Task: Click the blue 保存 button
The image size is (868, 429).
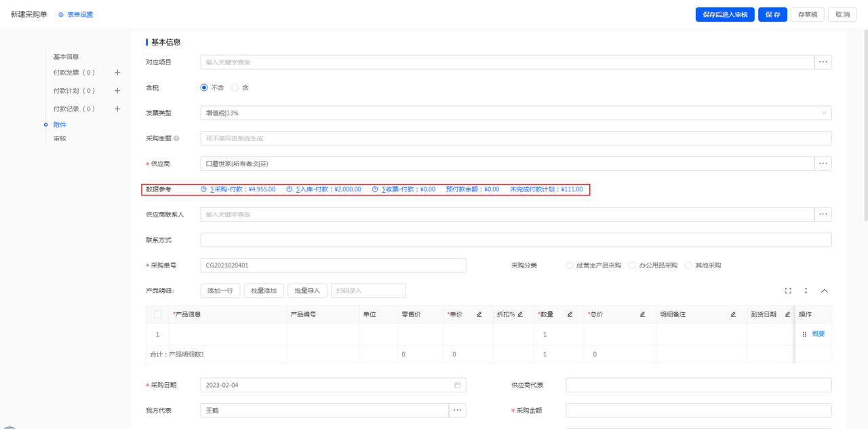Action: point(772,14)
